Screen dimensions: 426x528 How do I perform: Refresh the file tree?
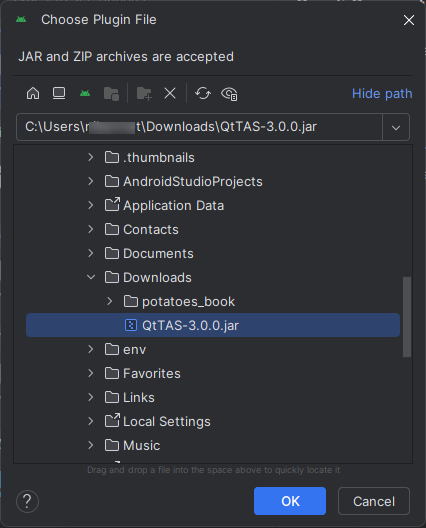[x=203, y=93]
